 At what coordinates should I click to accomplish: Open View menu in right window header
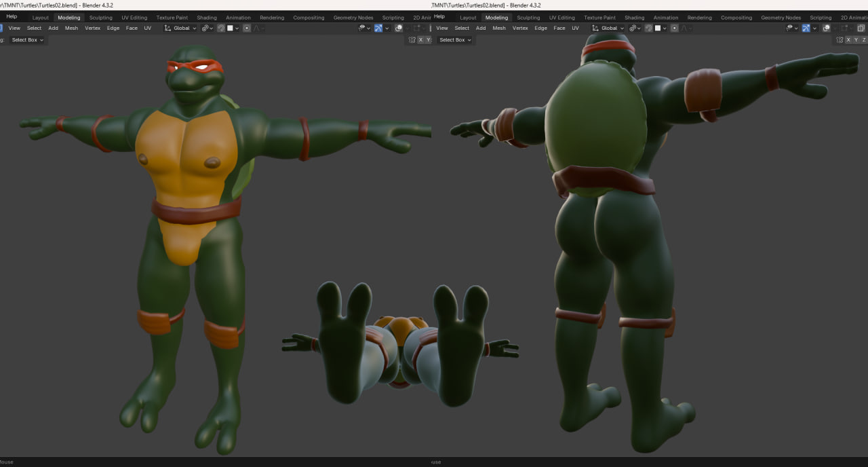[x=442, y=28]
